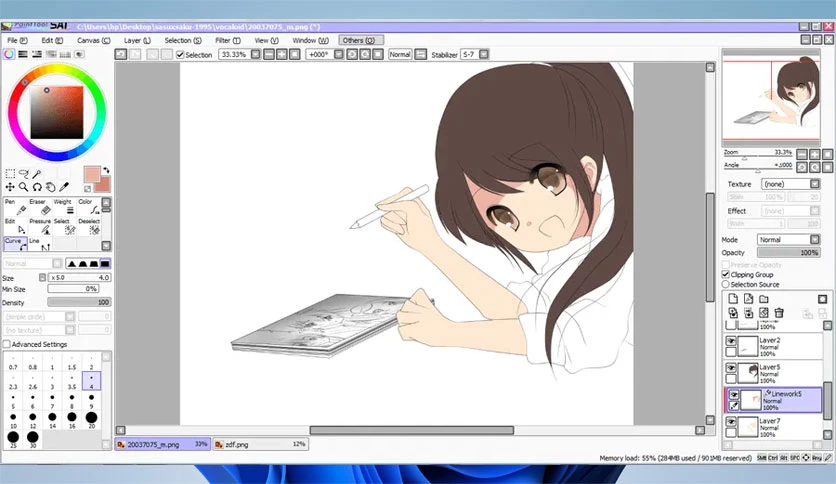Toggle the checkbox below Layer2's eye
This screenshot has height=484, width=836.
click(x=731, y=352)
